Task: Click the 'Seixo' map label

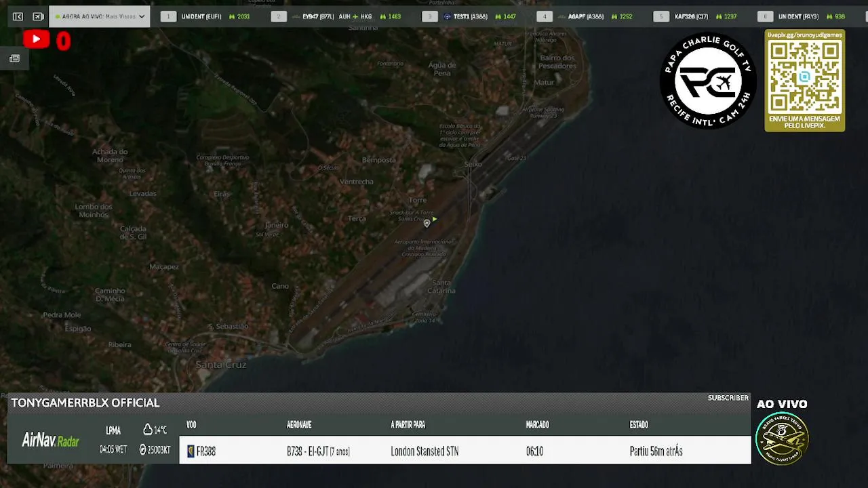Action: tap(473, 164)
